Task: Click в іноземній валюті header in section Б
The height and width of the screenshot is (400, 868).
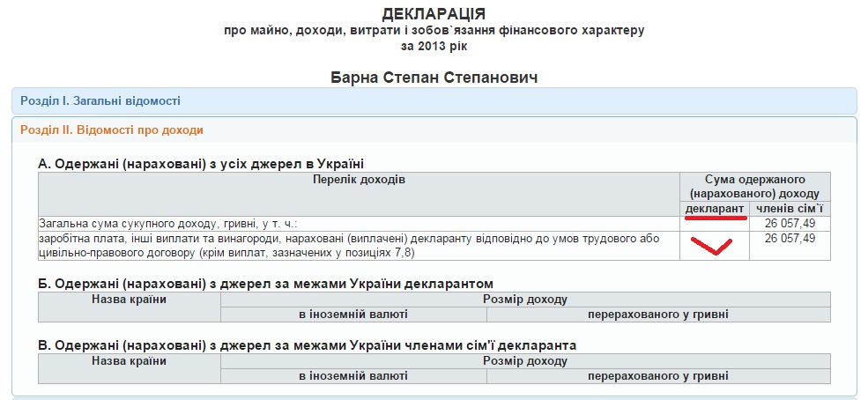Action: pyautogui.click(x=353, y=315)
